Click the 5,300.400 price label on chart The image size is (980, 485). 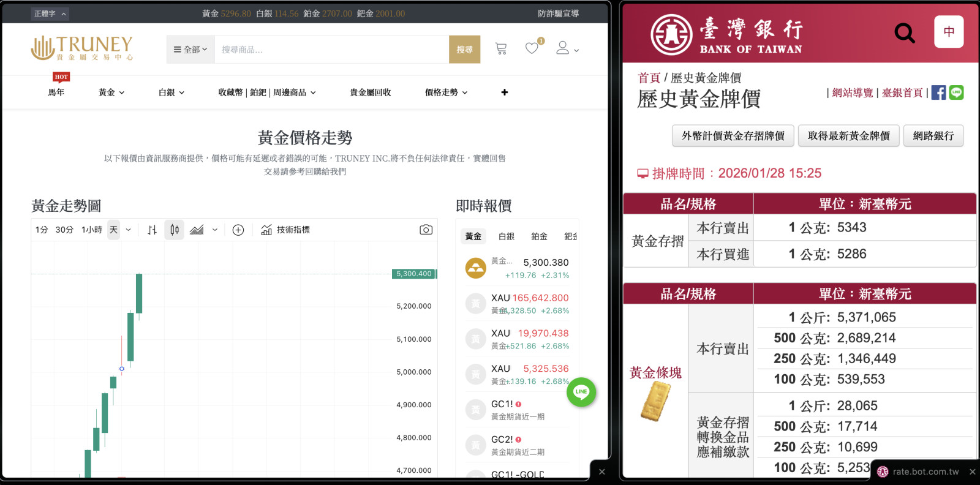click(414, 274)
